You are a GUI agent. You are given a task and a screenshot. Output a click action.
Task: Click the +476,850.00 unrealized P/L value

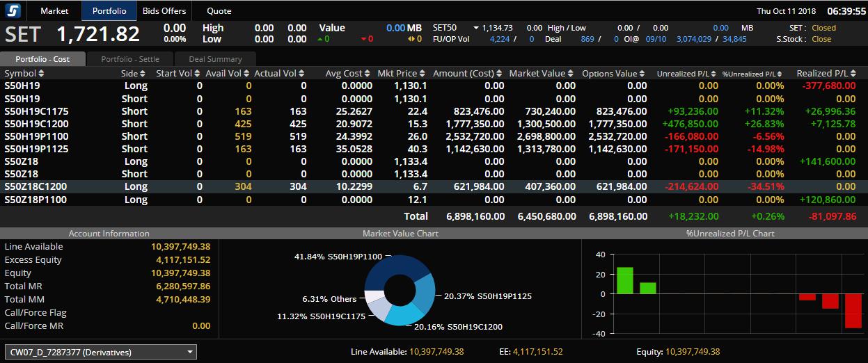[x=691, y=124]
